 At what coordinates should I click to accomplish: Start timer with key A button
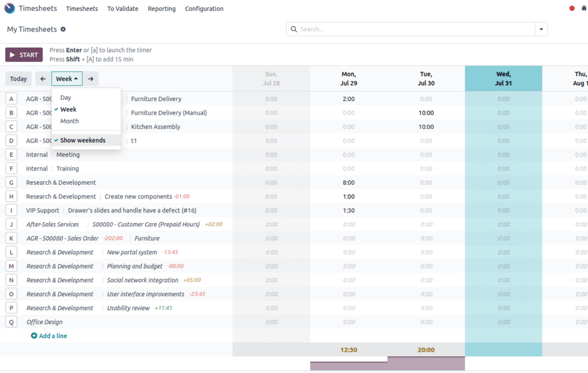11,99
